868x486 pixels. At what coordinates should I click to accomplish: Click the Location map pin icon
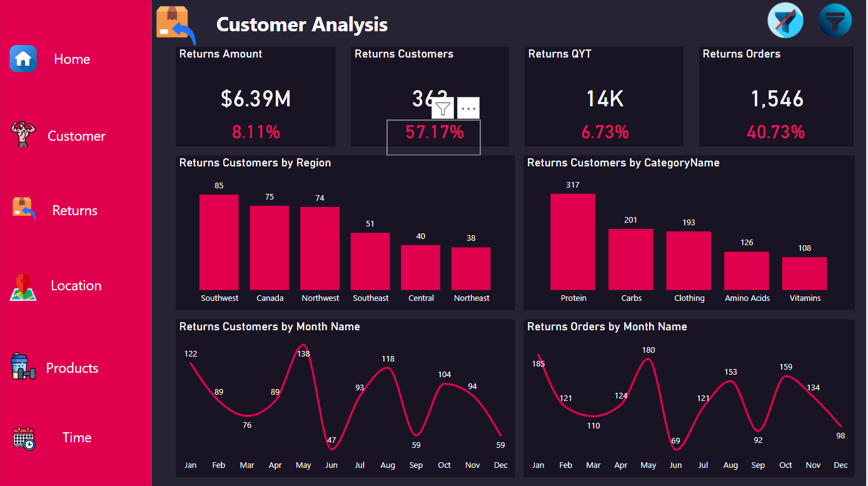[23, 287]
